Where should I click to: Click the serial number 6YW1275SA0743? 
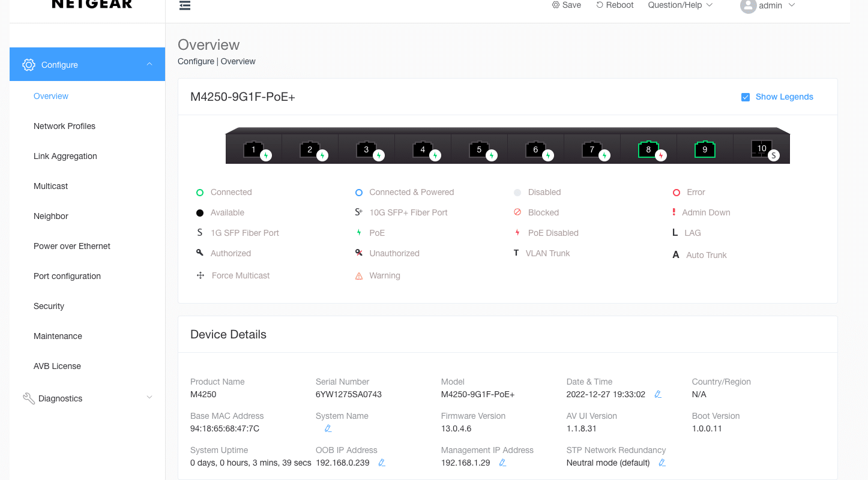pyautogui.click(x=349, y=394)
